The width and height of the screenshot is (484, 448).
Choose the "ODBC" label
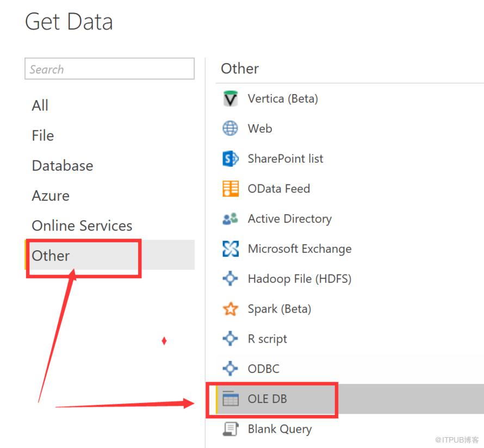[264, 369]
